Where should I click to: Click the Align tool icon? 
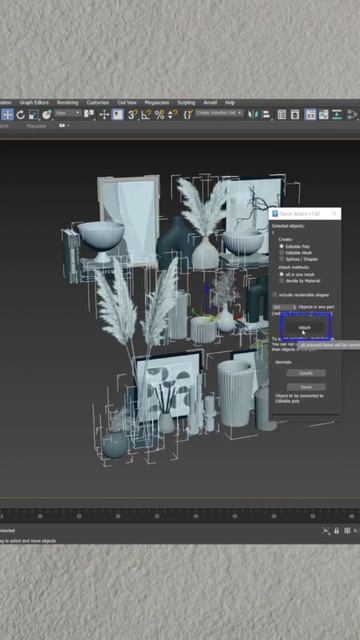click(x=267, y=115)
